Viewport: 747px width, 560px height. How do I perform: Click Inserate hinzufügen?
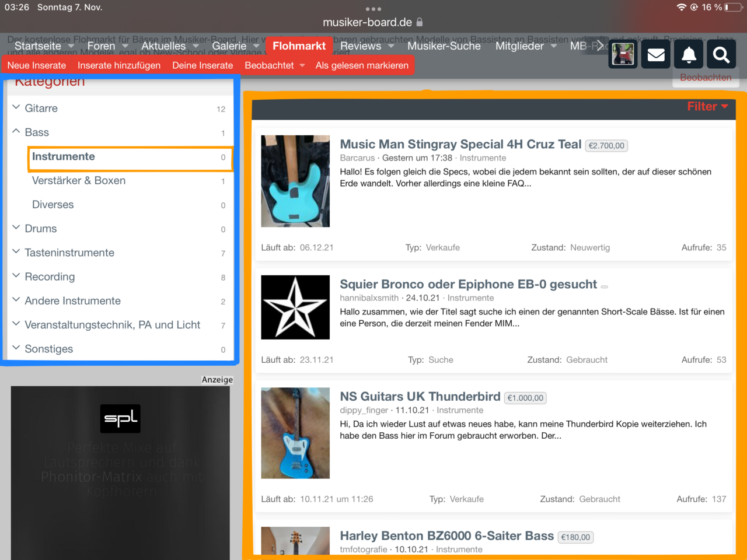pyautogui.click(x=119, y=65)
